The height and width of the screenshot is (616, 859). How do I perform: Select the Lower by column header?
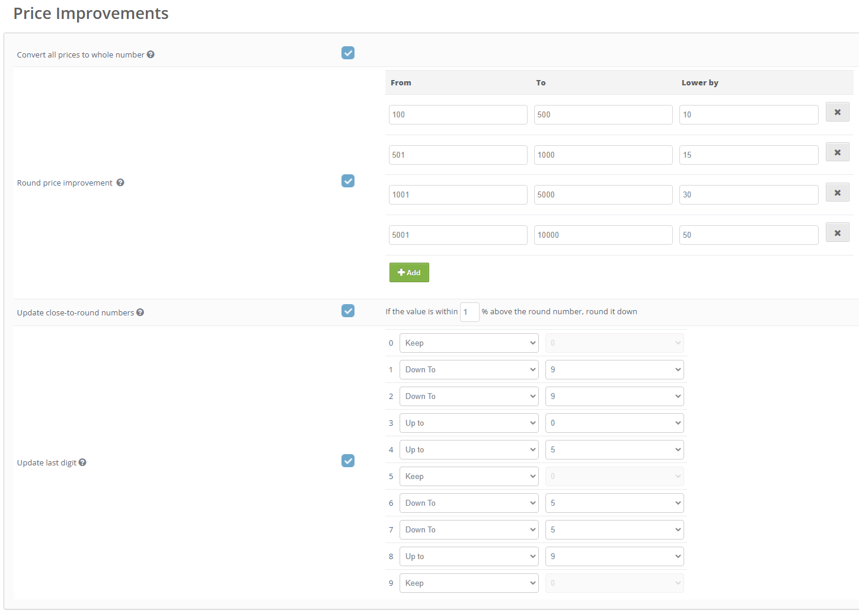(700, 82)
